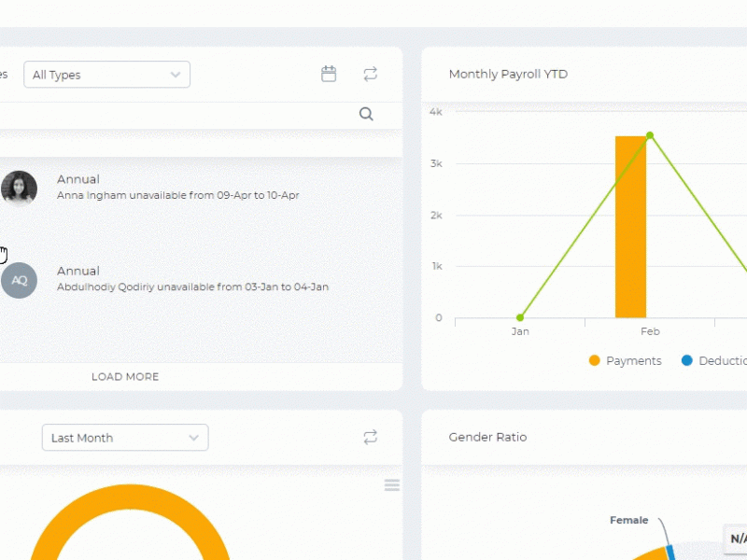
Task: Toggle Payments legend item
Action: click(625, 360)
